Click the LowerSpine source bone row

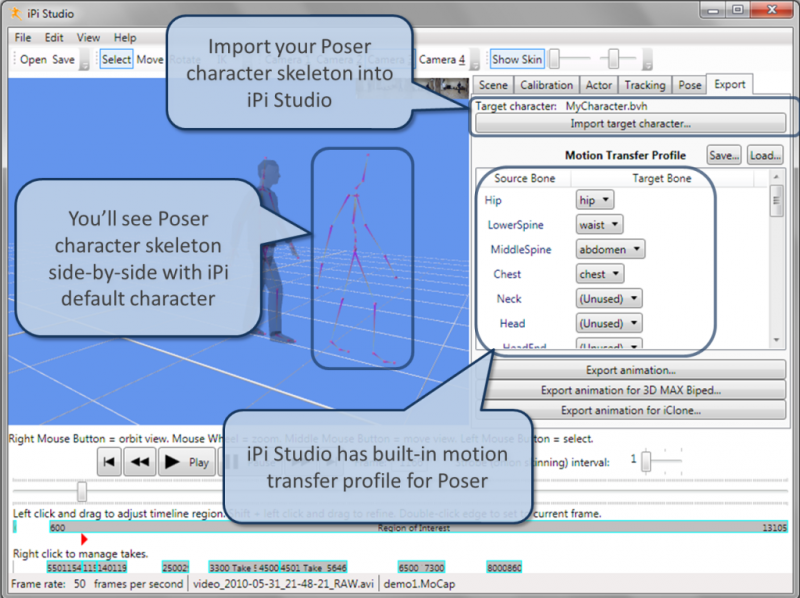[515, 225]
